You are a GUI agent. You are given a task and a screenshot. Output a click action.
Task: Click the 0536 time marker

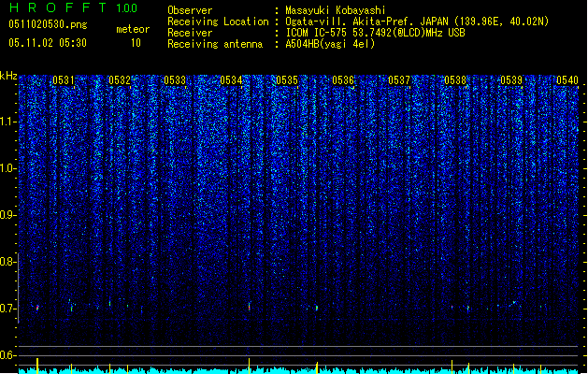(x=343, y=80)
